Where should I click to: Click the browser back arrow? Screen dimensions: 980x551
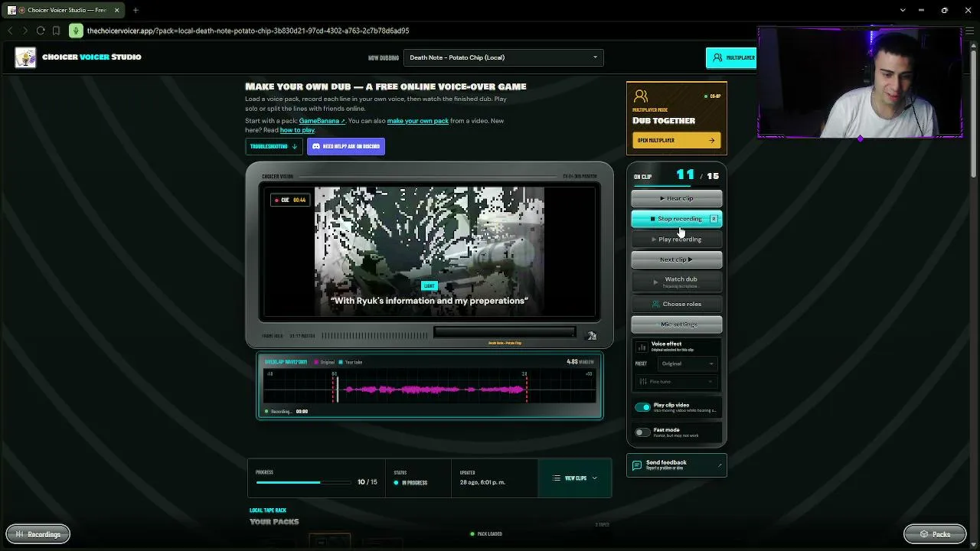(10, 31)
